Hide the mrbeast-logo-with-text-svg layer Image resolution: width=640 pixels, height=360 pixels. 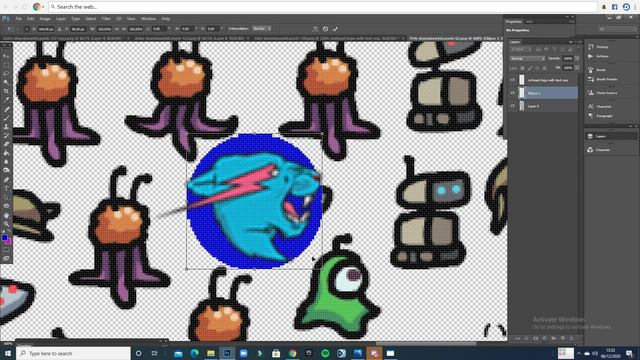513,80
